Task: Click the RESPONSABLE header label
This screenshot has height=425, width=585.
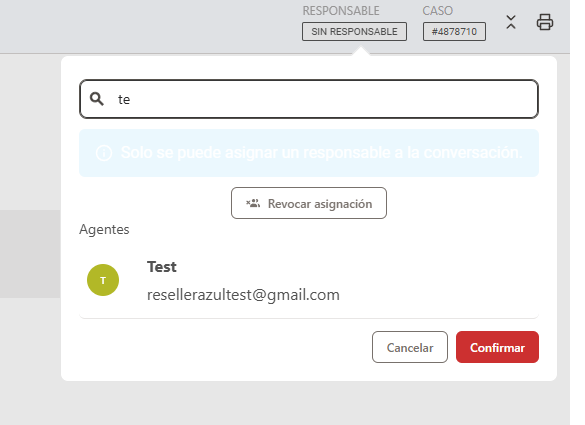Action: [x=341, y=11]
